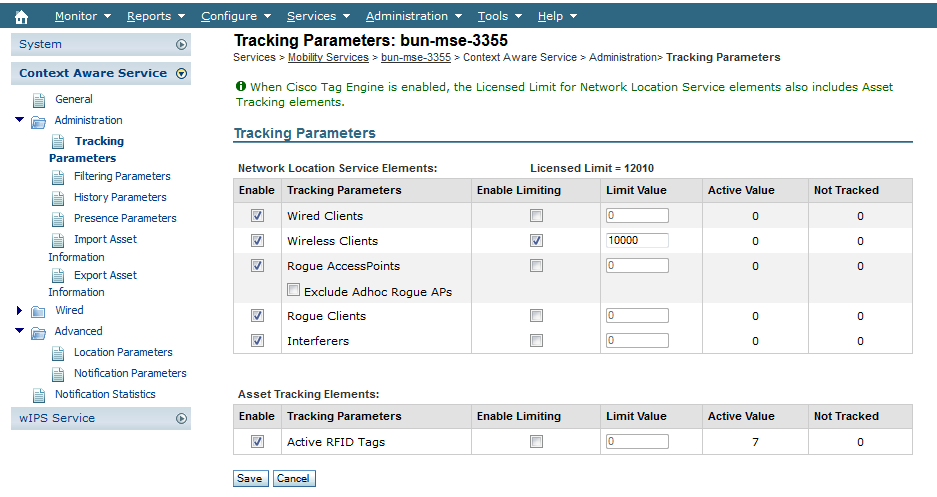Open Mobility Services breadcrumb link

click(328, 58)
